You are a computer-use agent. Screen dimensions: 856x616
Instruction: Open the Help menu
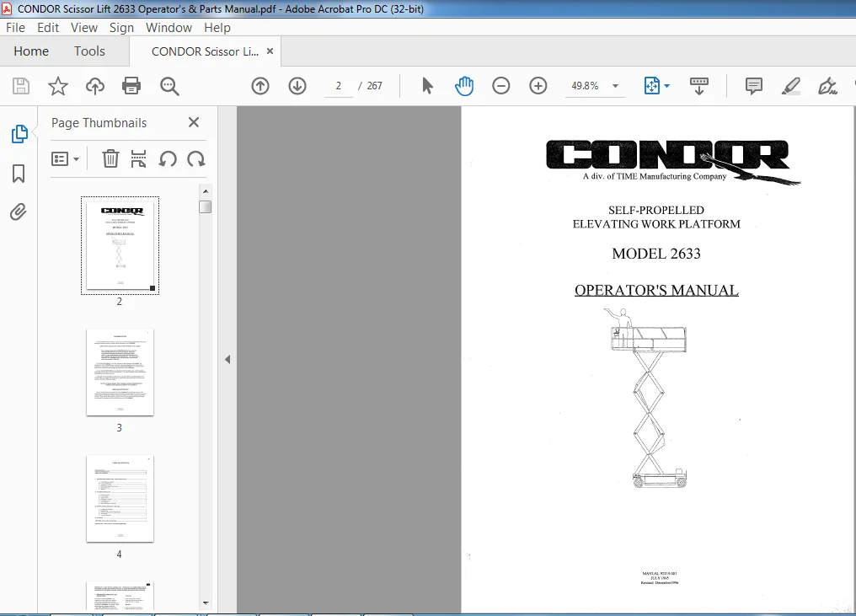[217, 27]
